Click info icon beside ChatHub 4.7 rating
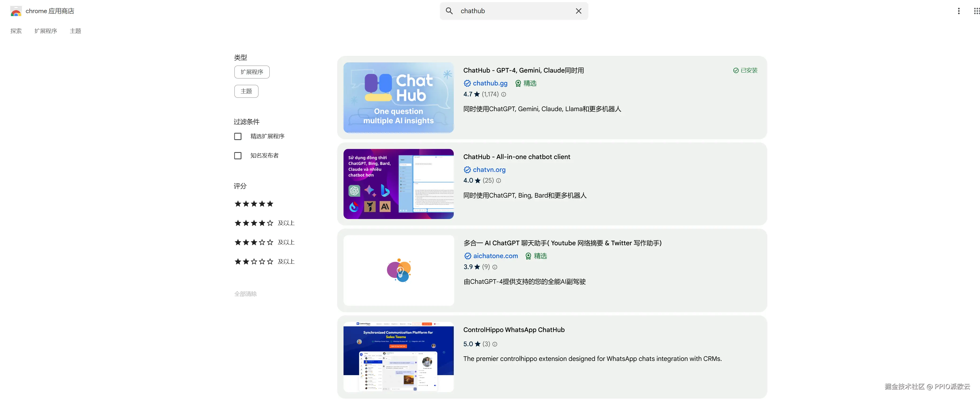This screenshot has width=980, height=400. click(504, 95)
